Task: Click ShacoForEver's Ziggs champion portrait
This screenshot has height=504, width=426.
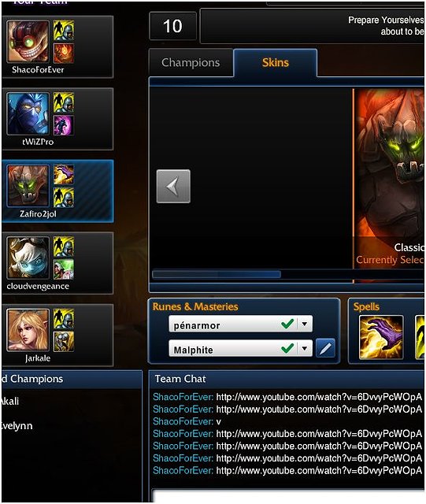Action: click(x=28, y=42)
